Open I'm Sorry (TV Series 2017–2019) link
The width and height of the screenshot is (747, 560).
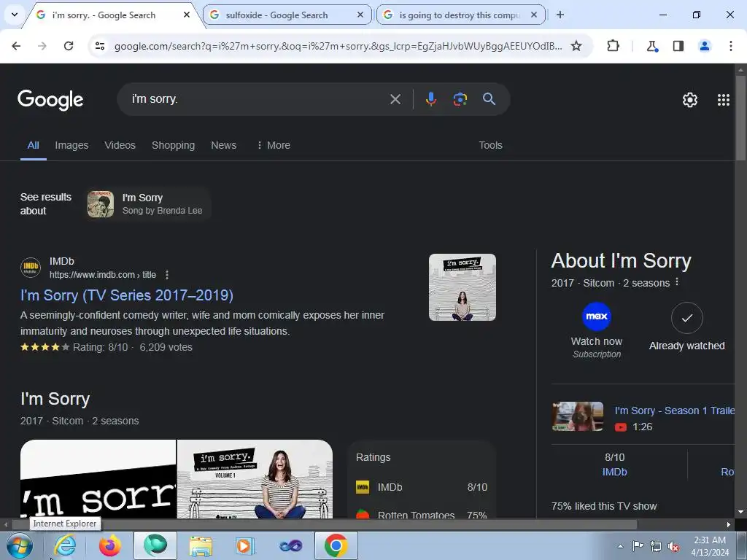click(127, 295)
